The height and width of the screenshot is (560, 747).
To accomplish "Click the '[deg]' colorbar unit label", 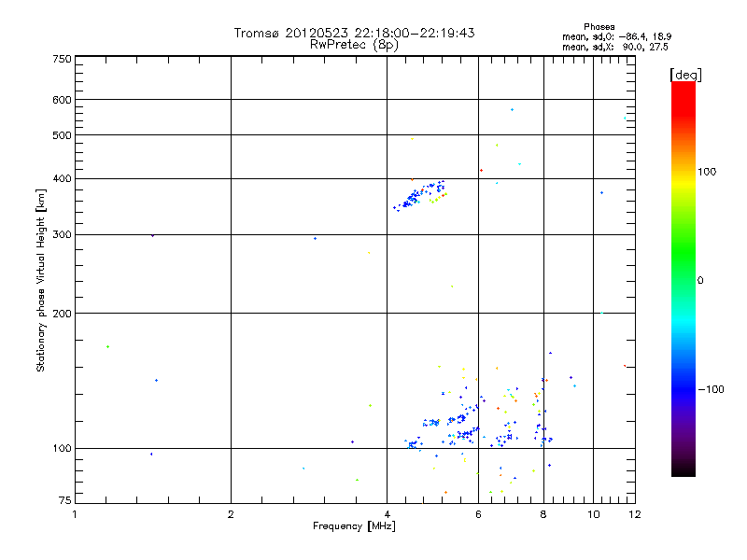I will [685, 75].
